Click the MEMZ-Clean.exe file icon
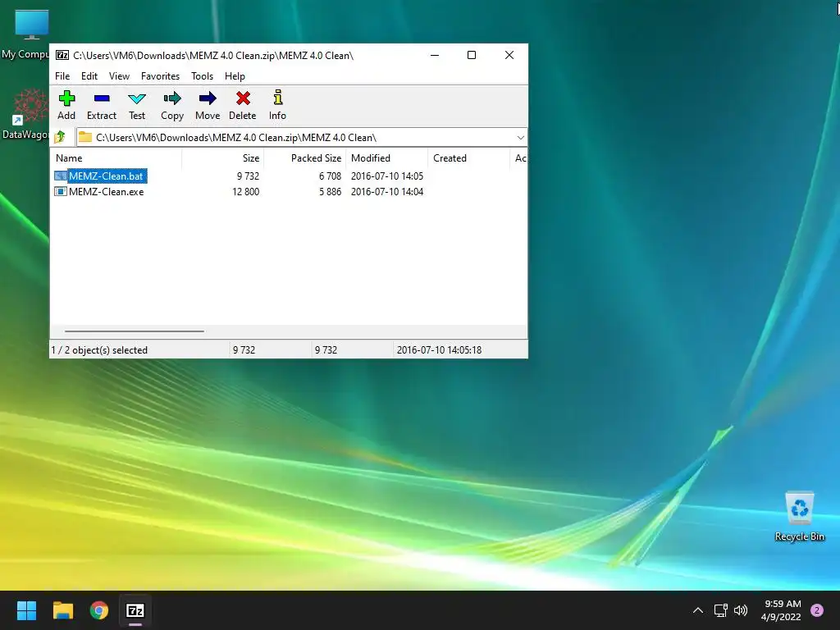The image size is (840, 630). pyautogui.click(x=61, y=192)
